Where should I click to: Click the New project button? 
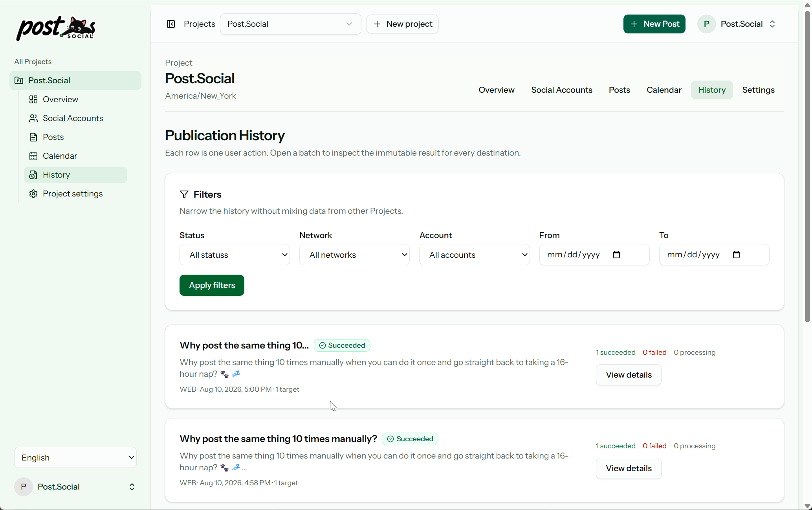(402, 24)
